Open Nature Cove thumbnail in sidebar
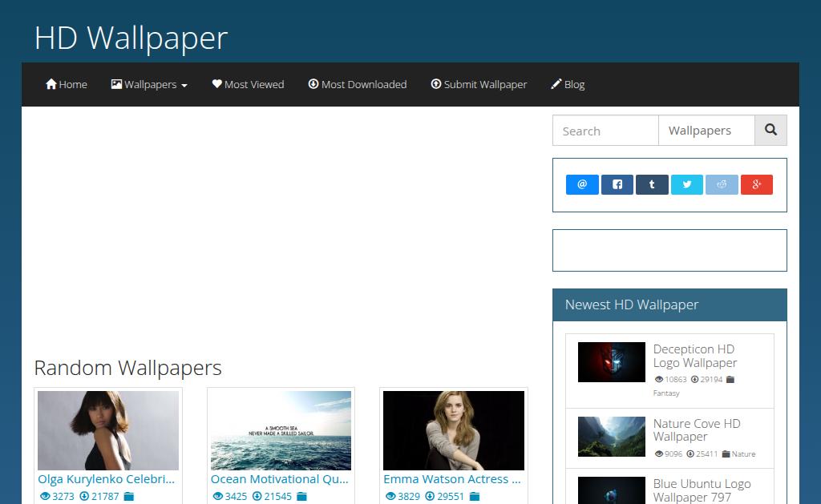The height and width of the screenshot is (504, 821). (612, 437)
